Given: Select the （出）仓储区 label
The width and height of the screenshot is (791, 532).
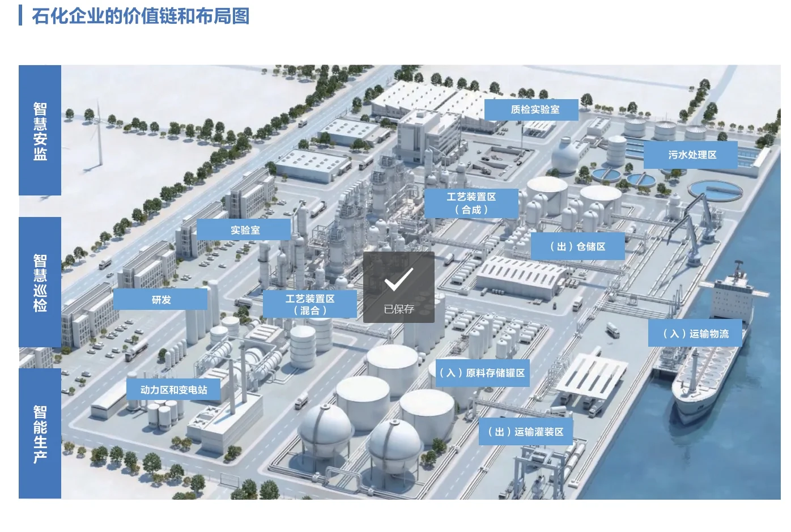Looking at the screenshot, I should pos(578,246).
